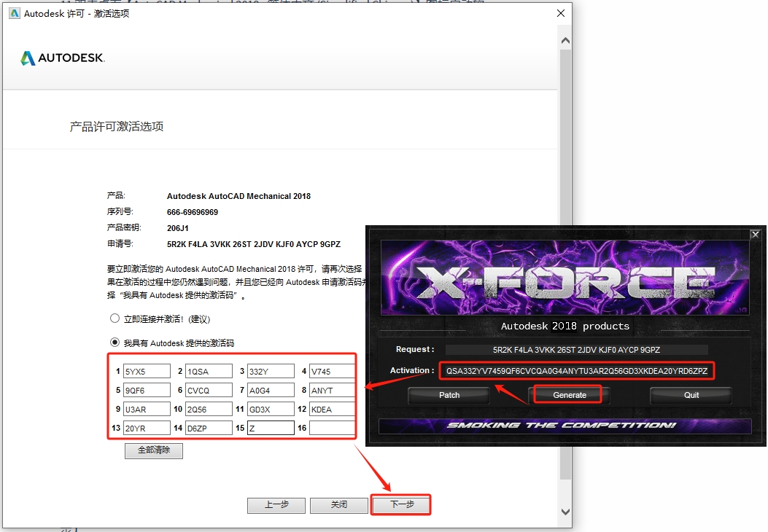Click activation code field 11 containing GD3X
768x532 pixels.
pos(271,409)
